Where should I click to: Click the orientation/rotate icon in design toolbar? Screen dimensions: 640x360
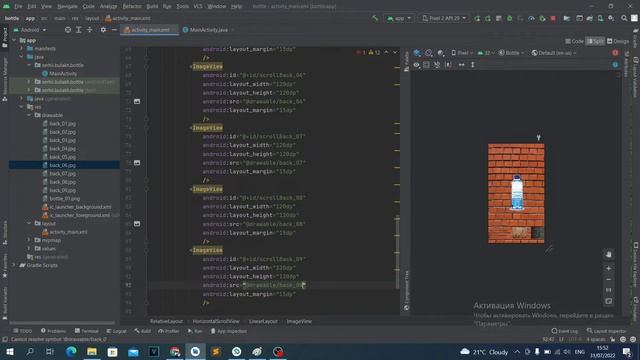[429, 53]
